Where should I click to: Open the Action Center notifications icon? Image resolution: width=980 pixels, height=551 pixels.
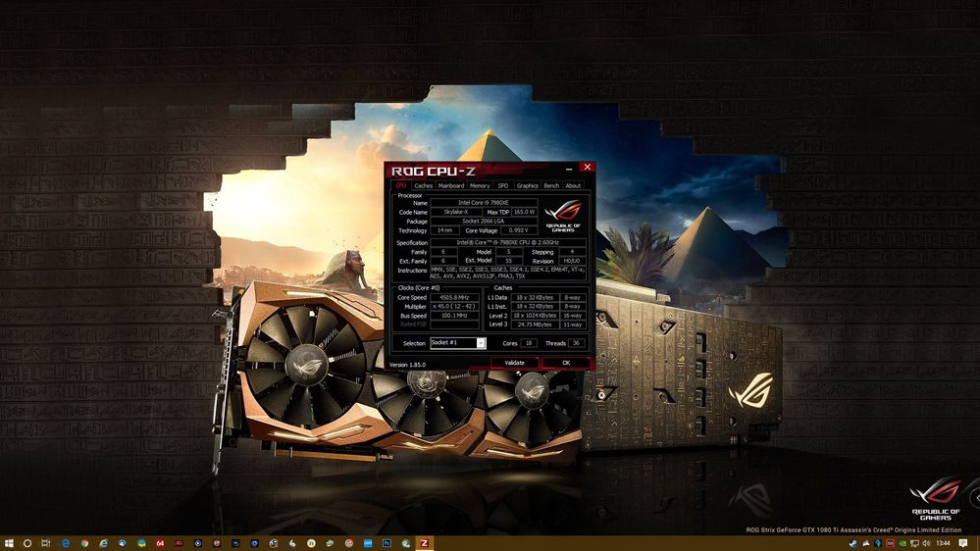[963, 543]
